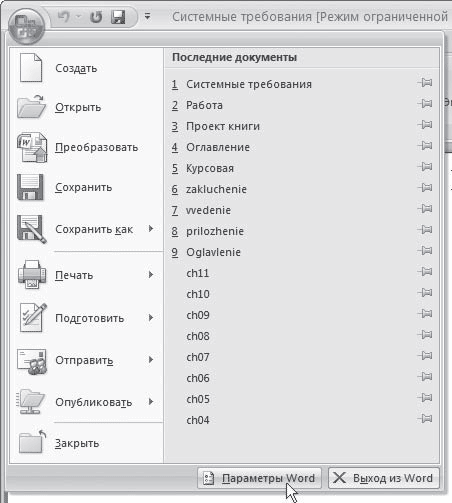This screenshot has width=452, height=503.
Task: Choose the Открыть menu item
Action: [87, 107]
